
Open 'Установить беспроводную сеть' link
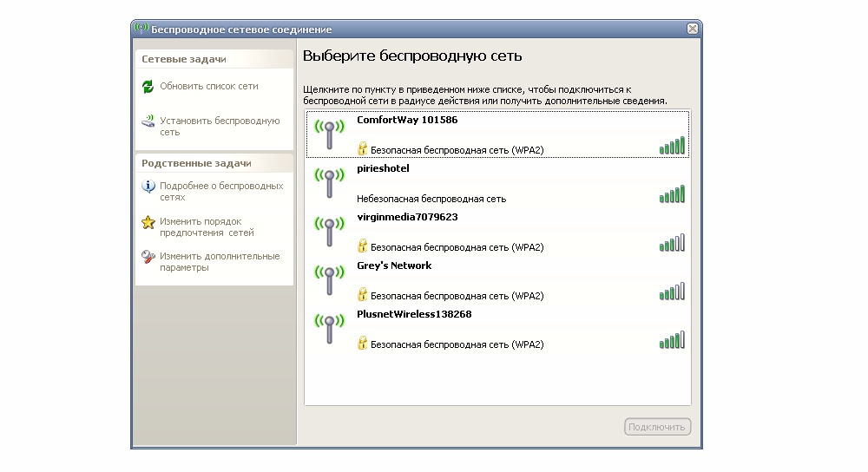pos(220,127)
